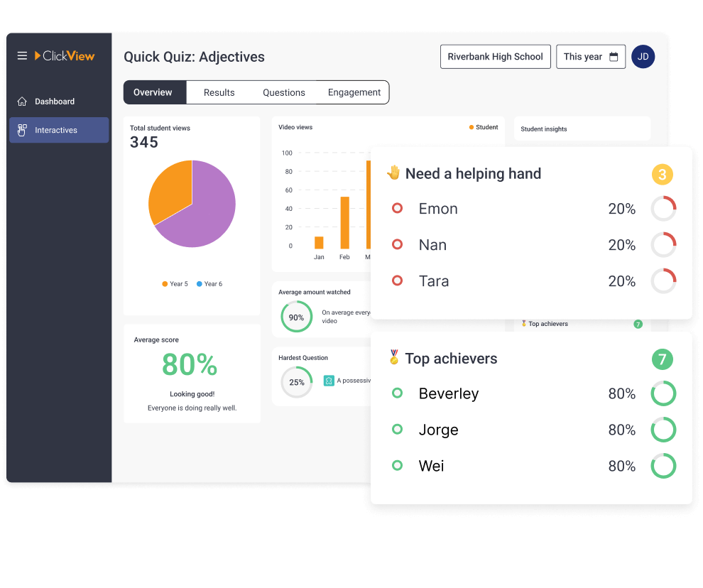Open the hamburger menu in the sidebar

pos(22,55)
